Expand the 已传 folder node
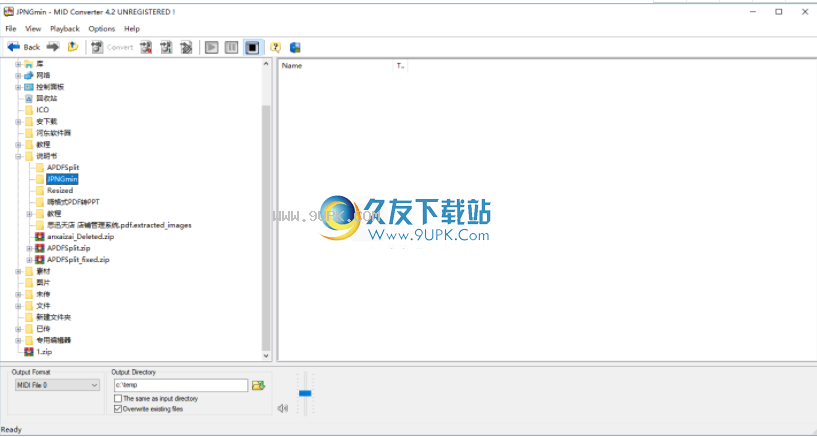The image size is (817, 437). pyautogui.click(x=18, y=329)
